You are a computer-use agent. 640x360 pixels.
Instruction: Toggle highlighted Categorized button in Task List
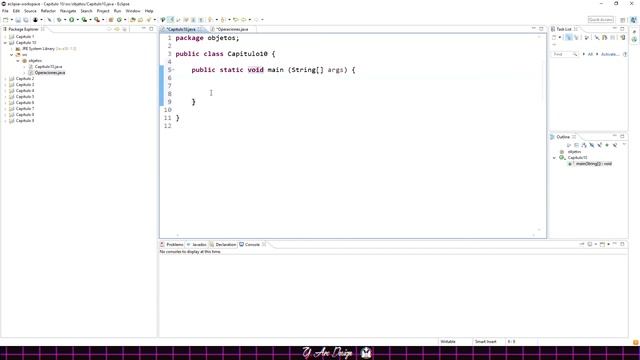569,37
